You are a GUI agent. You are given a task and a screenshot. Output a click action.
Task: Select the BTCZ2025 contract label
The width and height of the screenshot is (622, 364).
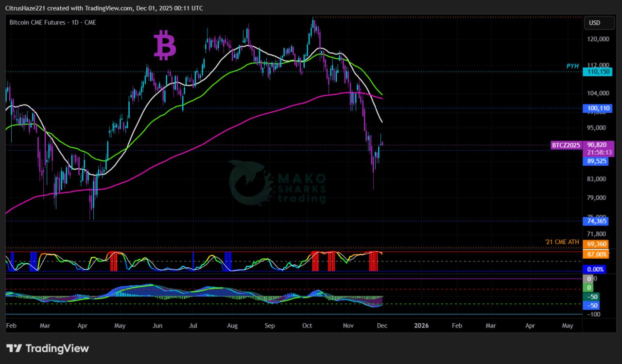pyautogui.click(x=566, y=145)
